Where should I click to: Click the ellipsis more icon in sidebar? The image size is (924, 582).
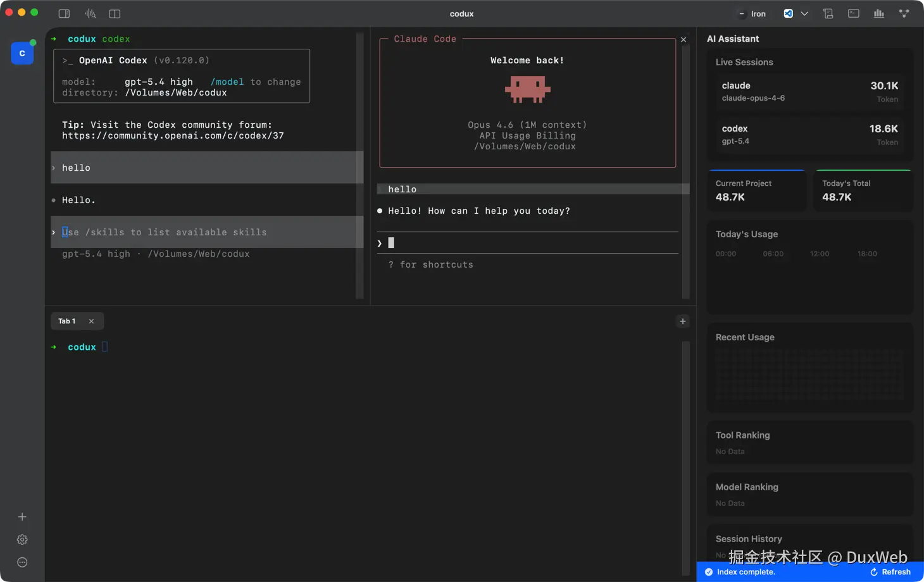coord(22,562)
